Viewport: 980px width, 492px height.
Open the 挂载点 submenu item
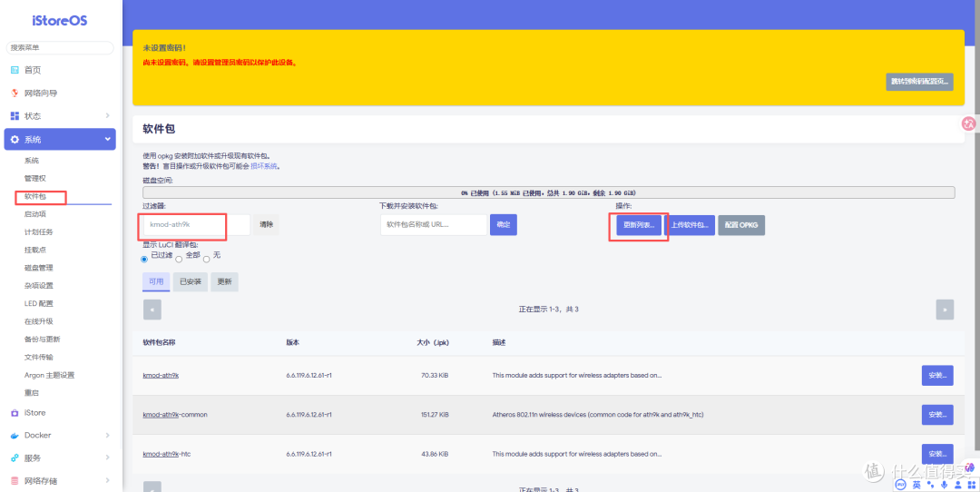pyautogui.click(x=35, y=250)
